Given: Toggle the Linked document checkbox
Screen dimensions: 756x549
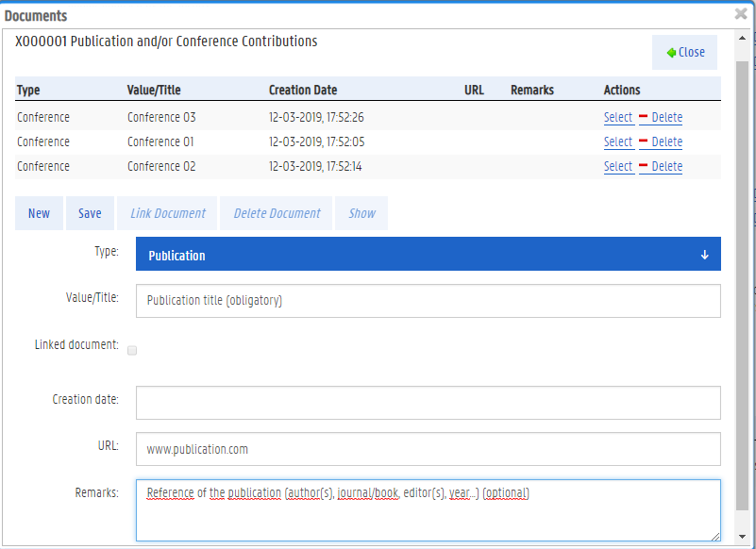Looking at the screenshot, I should tap(132, 350).
